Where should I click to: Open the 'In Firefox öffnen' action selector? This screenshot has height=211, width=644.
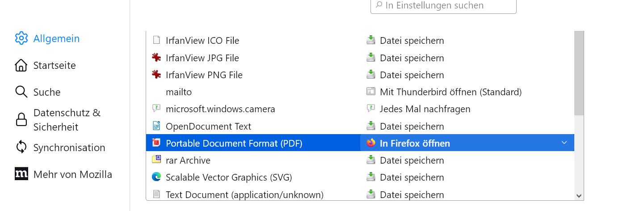tap(465, 143)
